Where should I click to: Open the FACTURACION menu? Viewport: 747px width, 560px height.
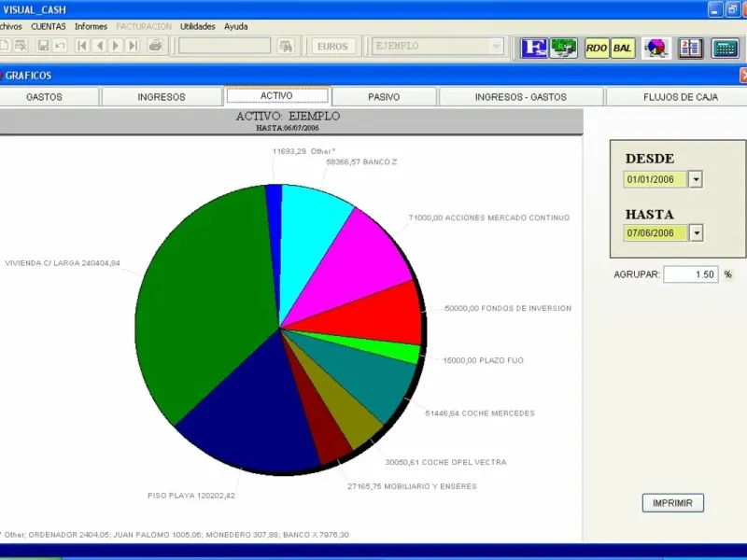pos(144,26)
